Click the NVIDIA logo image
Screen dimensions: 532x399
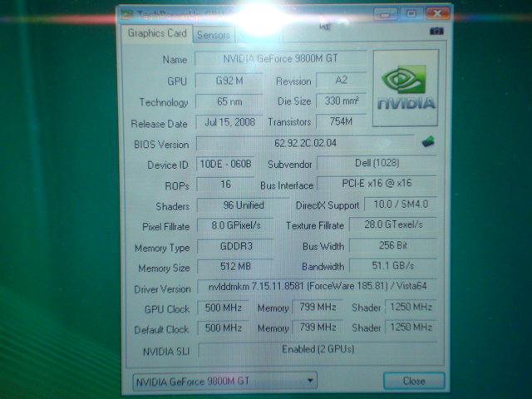point(406,88)
